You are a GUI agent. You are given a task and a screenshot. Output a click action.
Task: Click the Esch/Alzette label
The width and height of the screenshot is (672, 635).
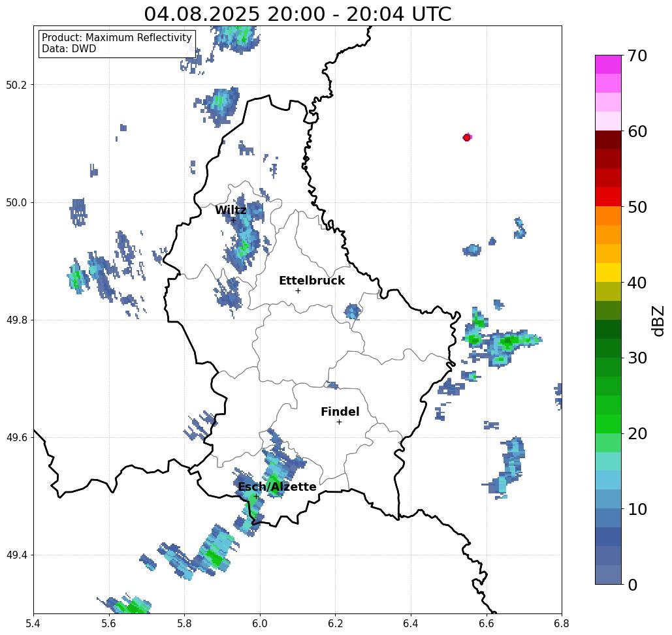277,487
